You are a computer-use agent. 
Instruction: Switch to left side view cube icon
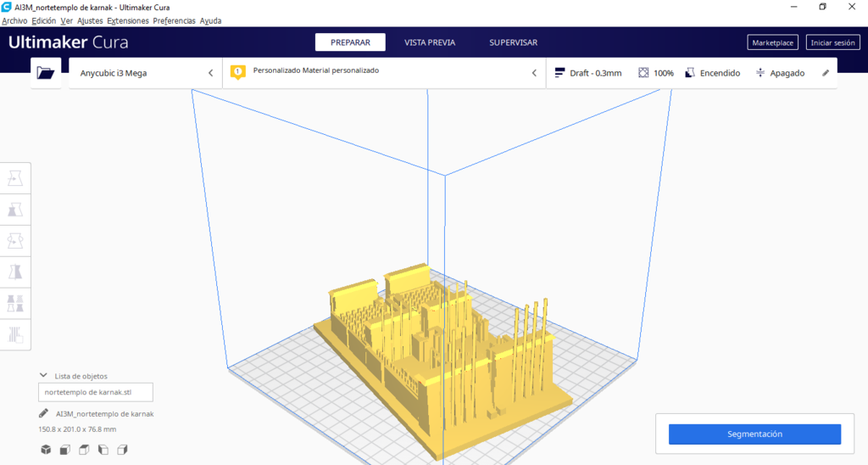tap(103, 450)
